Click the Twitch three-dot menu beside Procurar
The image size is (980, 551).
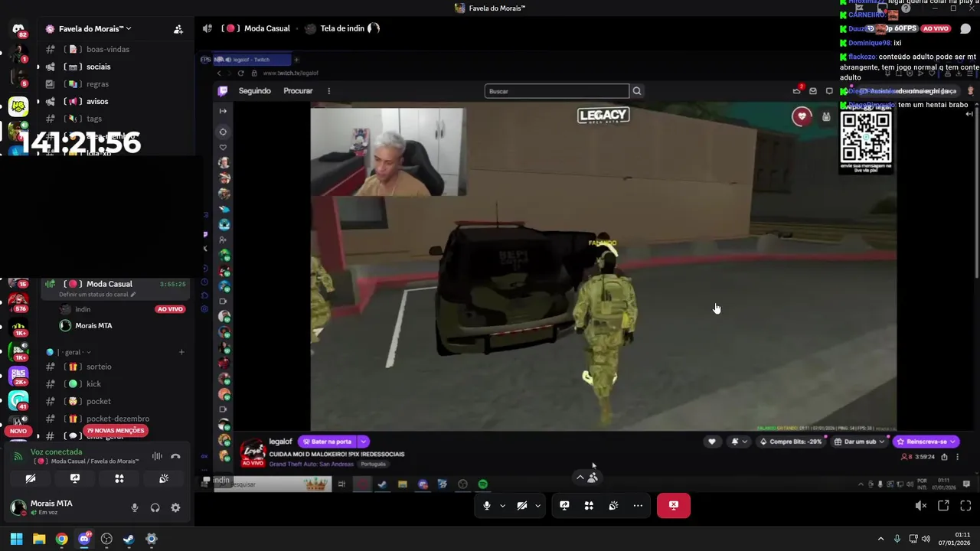(x=329, y=91)
